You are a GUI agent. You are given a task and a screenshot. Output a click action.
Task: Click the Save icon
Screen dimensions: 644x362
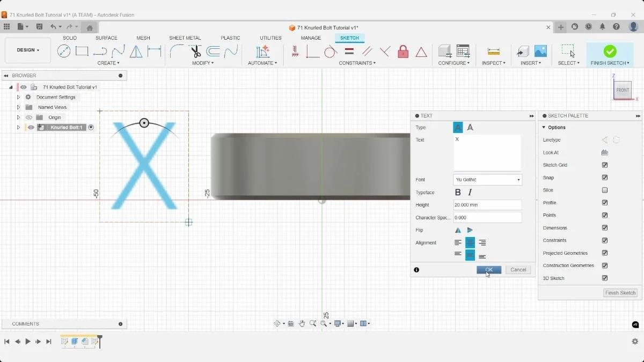coord(39,27)
